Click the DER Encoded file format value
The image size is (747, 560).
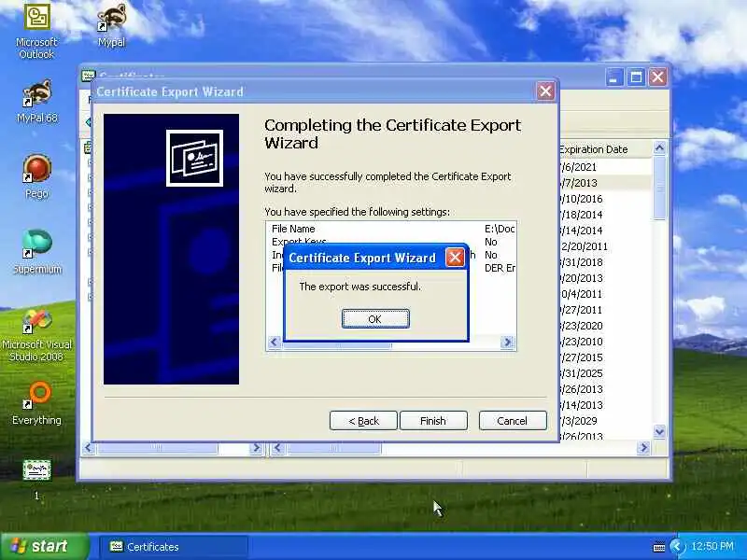(500, 268)
